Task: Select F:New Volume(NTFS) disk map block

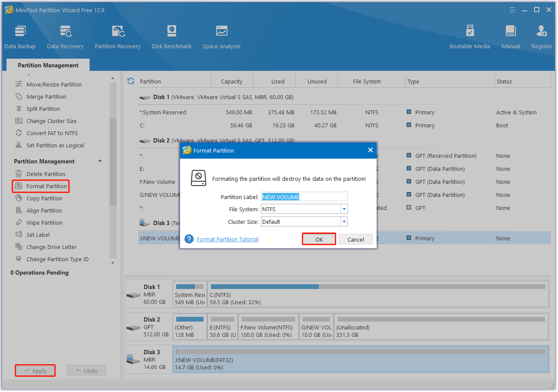Action: click(268, 327)
